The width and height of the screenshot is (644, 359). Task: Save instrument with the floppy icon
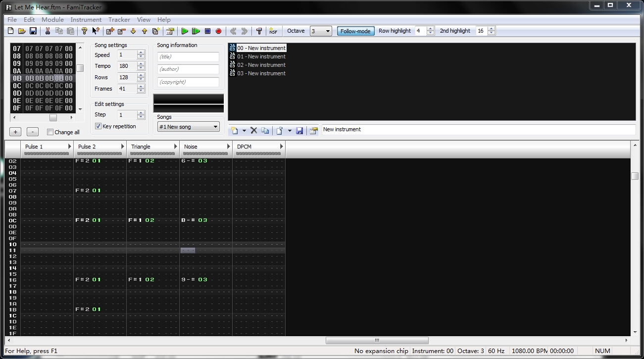299,131
